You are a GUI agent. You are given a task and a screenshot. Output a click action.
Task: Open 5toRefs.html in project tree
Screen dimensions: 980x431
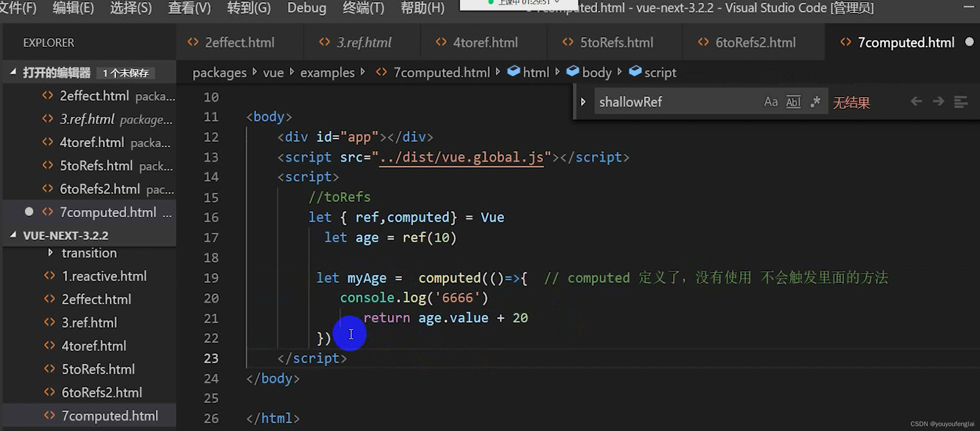[x=98, y=369]
